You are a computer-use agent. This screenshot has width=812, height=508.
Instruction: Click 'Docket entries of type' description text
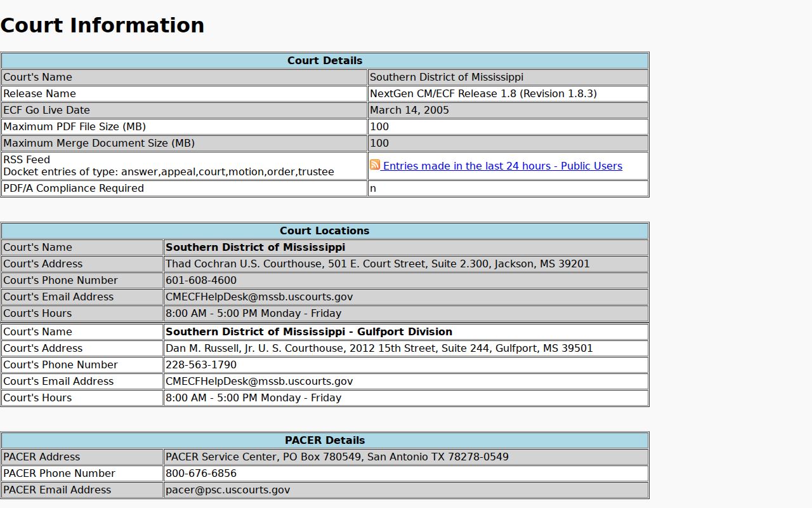pos(169,171)
